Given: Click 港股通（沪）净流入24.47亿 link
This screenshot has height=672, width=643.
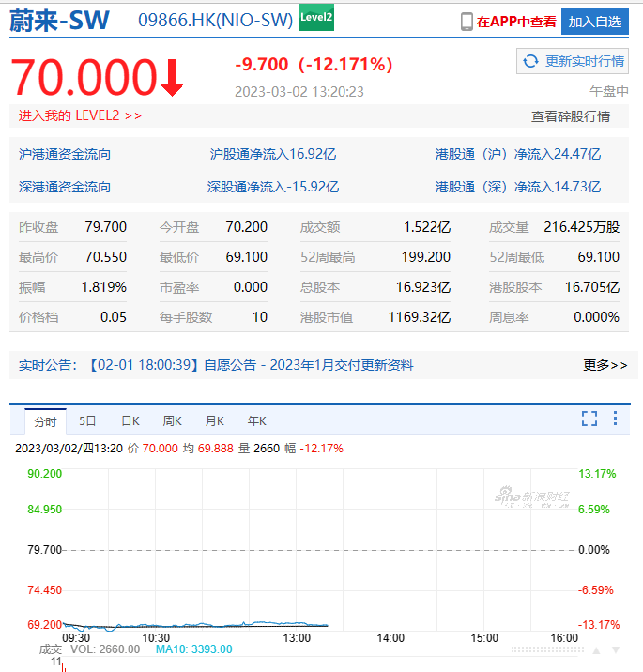Looking at the screenshot, I should click(518, 154).
